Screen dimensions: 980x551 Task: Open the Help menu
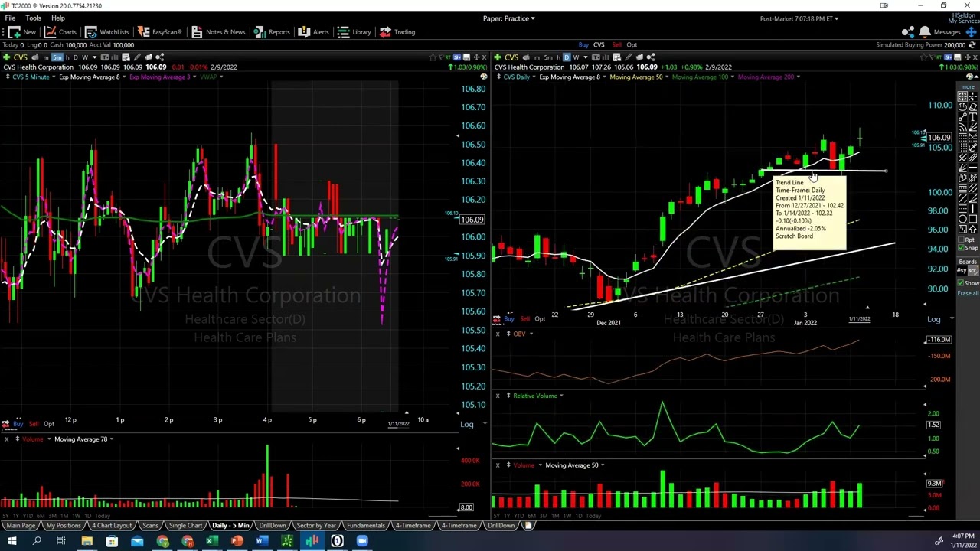click(57, 18)
